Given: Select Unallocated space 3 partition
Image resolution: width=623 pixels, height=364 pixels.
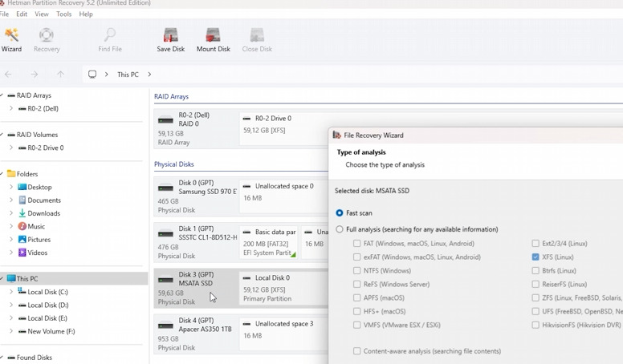Looking at the screenshot, I should (x=283, y=334).
